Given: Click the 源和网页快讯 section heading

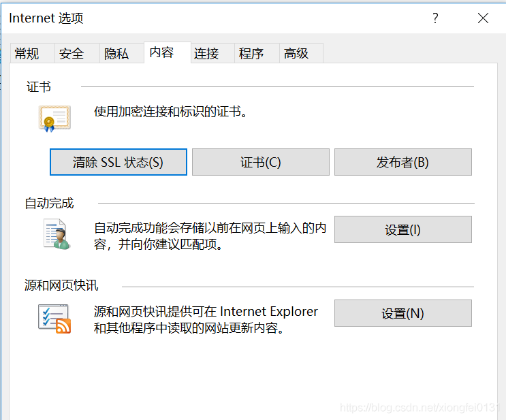Looking at the screenshot, I should click(61, 285).
